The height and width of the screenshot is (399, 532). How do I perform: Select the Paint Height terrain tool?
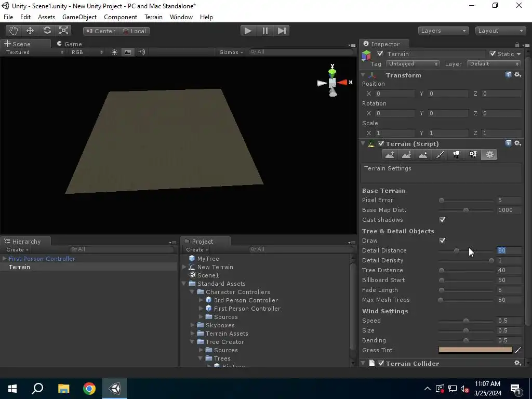[x=406, y=155]
